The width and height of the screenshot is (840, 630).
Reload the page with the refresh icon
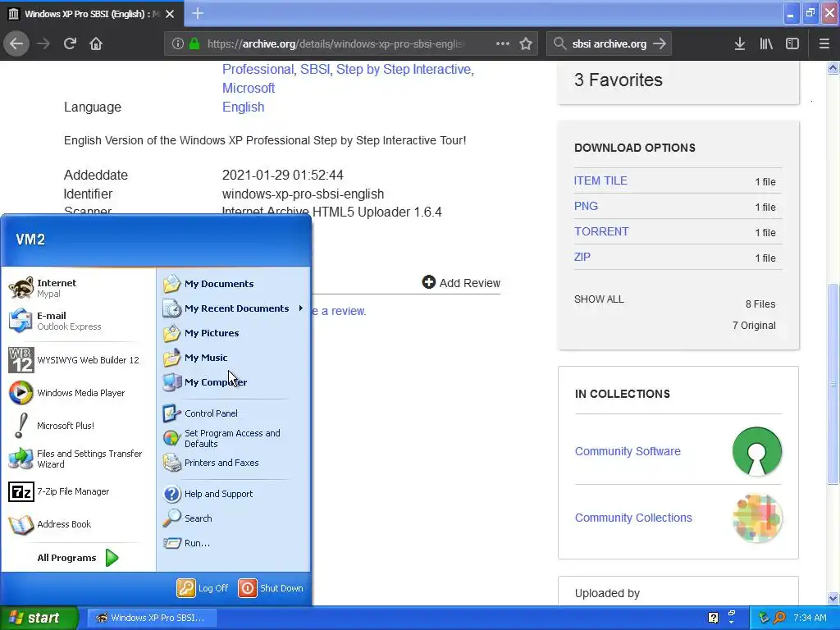(x=70, y=43)
